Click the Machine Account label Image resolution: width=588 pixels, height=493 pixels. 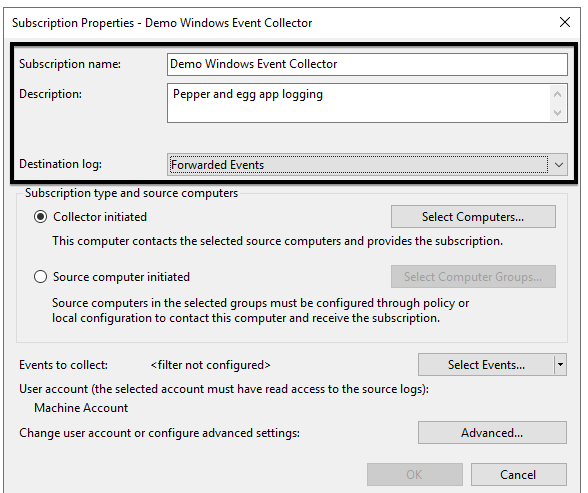81,408
